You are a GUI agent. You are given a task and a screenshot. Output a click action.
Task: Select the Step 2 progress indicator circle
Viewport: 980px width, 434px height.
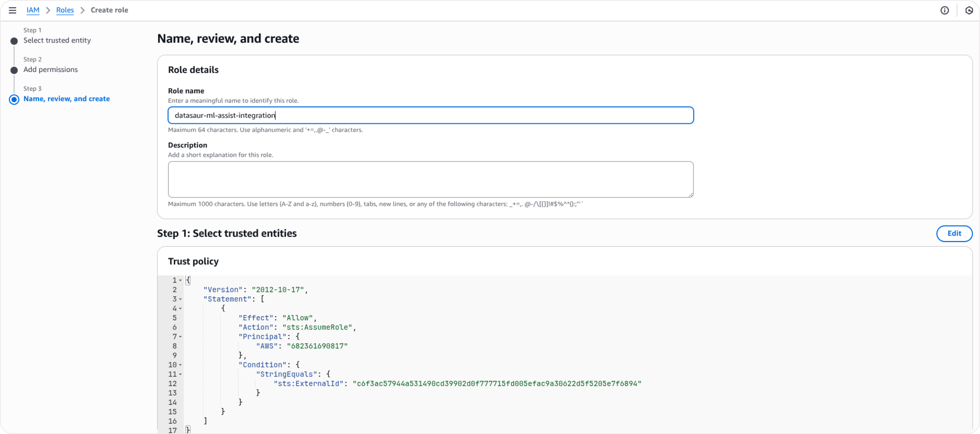(14, 70)
